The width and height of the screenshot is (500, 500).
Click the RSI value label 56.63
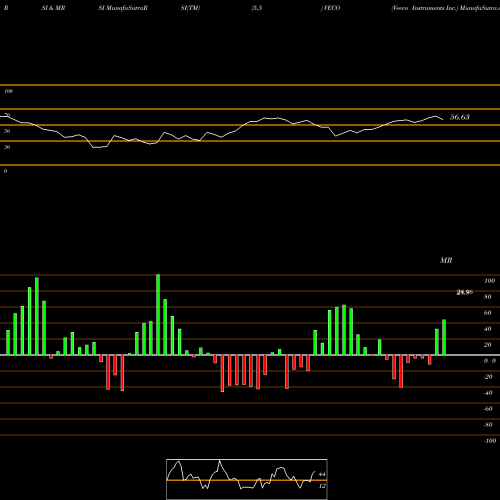pos(460,117)
